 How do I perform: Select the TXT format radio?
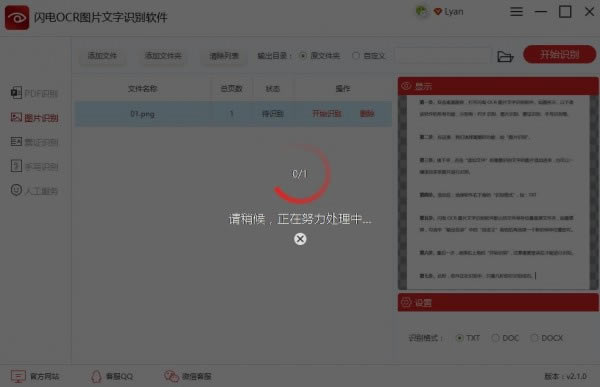pos(460,338)
